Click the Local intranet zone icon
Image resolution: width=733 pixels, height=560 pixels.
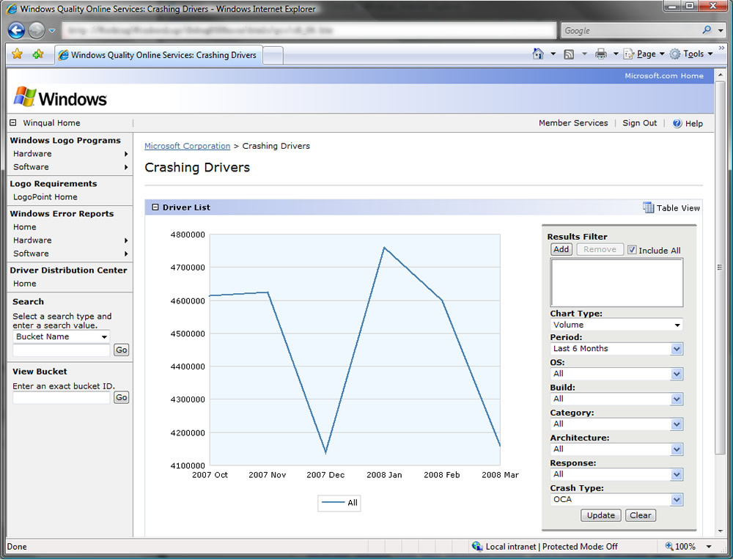point(477,546)
